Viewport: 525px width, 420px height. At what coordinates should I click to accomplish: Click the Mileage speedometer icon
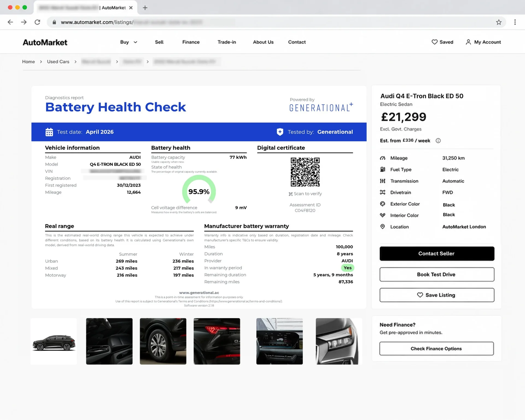pyautogui.click(x=383, y=158)
